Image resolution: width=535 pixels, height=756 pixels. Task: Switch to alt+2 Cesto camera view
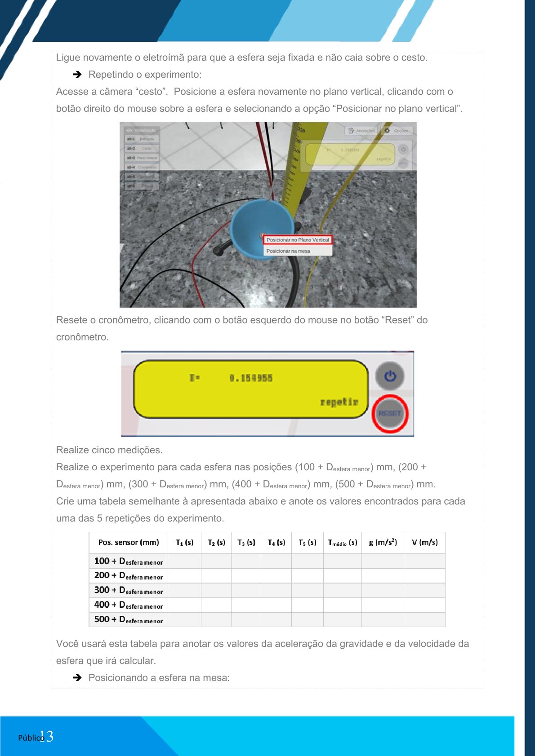click(141, 149)
